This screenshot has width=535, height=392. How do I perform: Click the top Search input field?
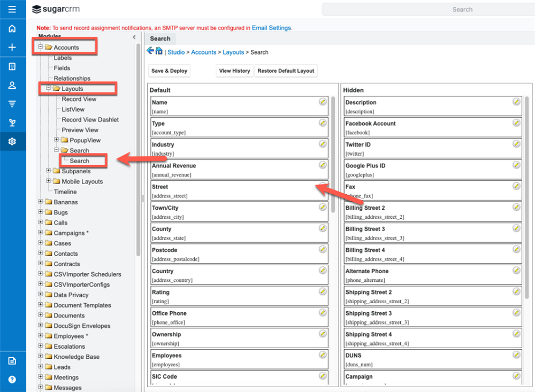pos(428,9)
